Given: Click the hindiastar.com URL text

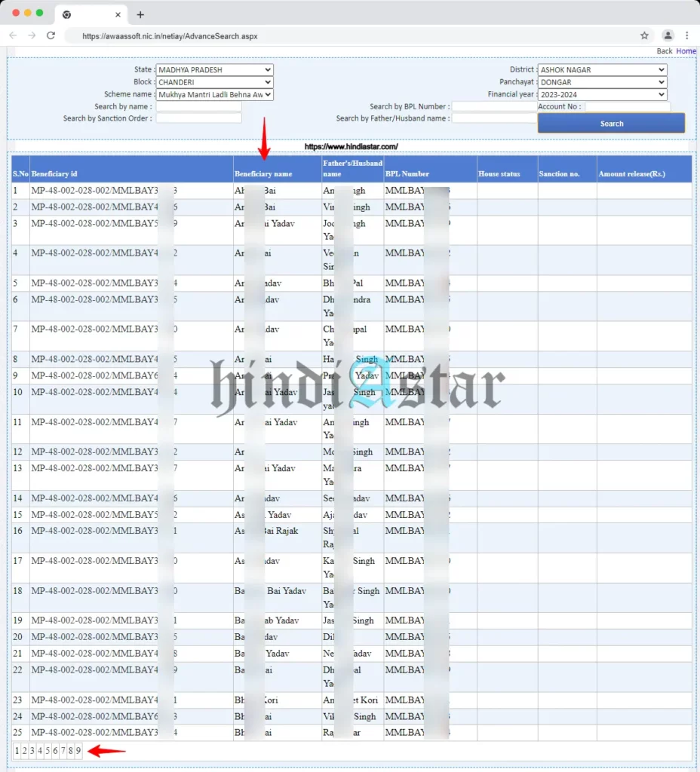Looking at the screenshot, I should coord(352,147).
